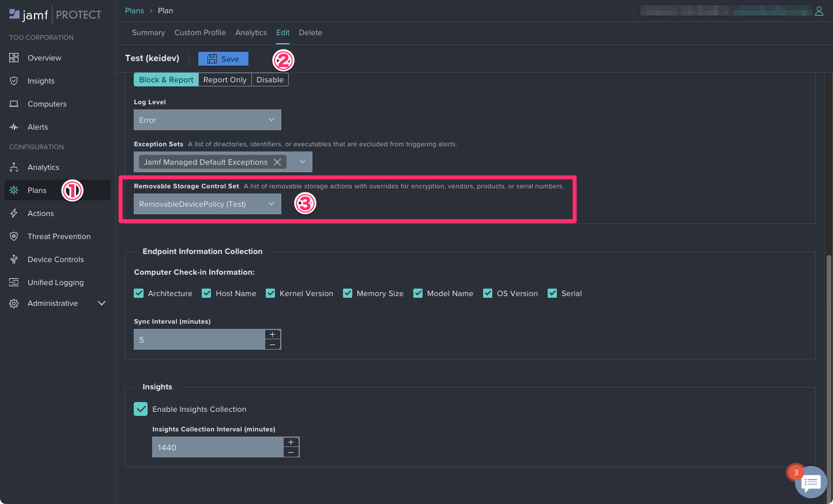Image resolution: width=833 pixels, height=504 pixels.
Task: Expand the Exception Sets dropdown arrow
Action: pyautogui.click(x=303, y=162)
